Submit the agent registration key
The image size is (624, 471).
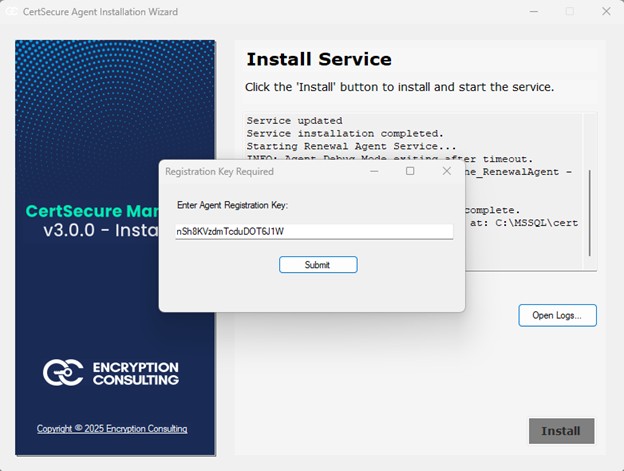(x=318, y=265)
